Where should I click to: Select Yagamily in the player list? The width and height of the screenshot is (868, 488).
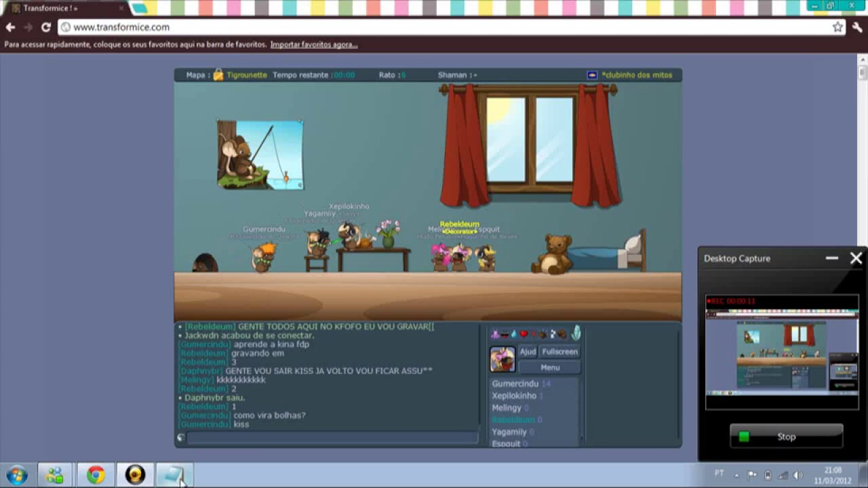[513, 432]
